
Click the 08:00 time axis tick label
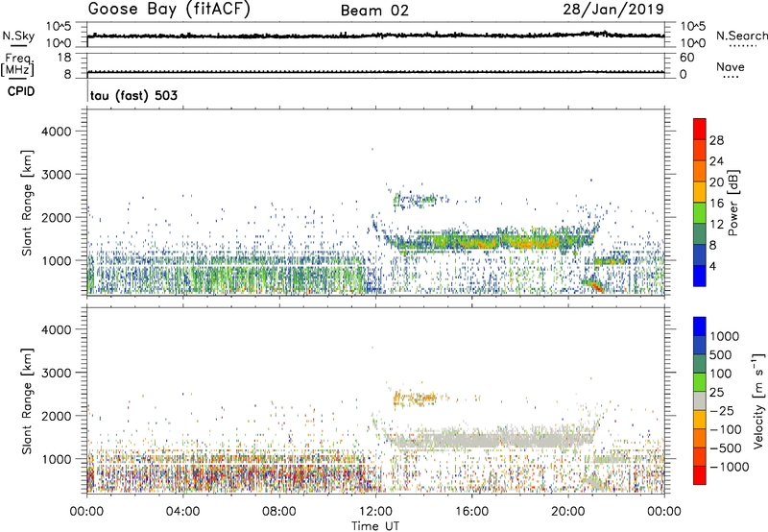pos(279,512)
